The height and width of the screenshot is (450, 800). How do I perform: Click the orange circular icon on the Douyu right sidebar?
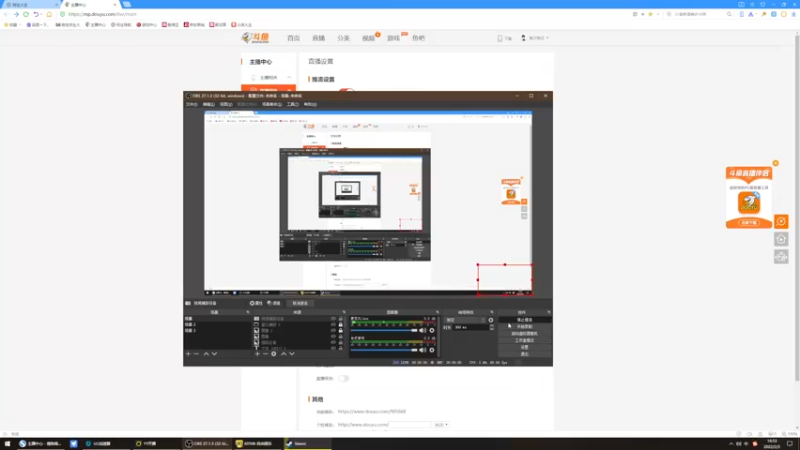[x=781, y=221]
